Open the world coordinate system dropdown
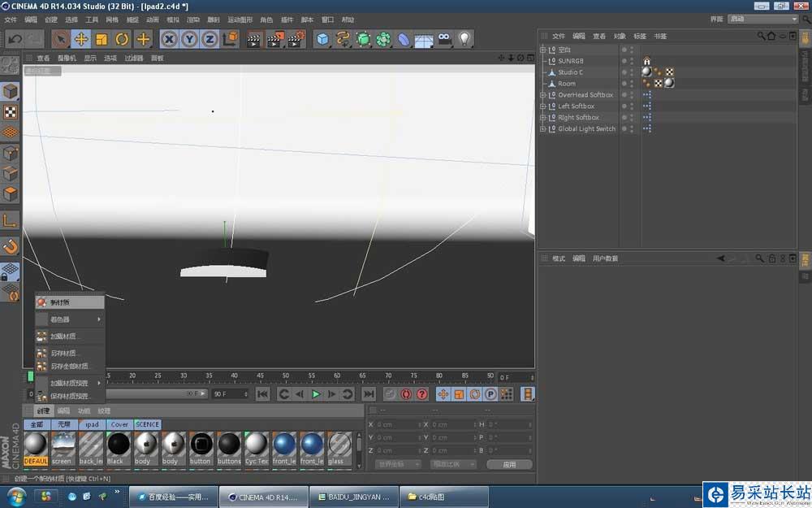The width and height of the screenshot is (812, 508). coord(398,464)
